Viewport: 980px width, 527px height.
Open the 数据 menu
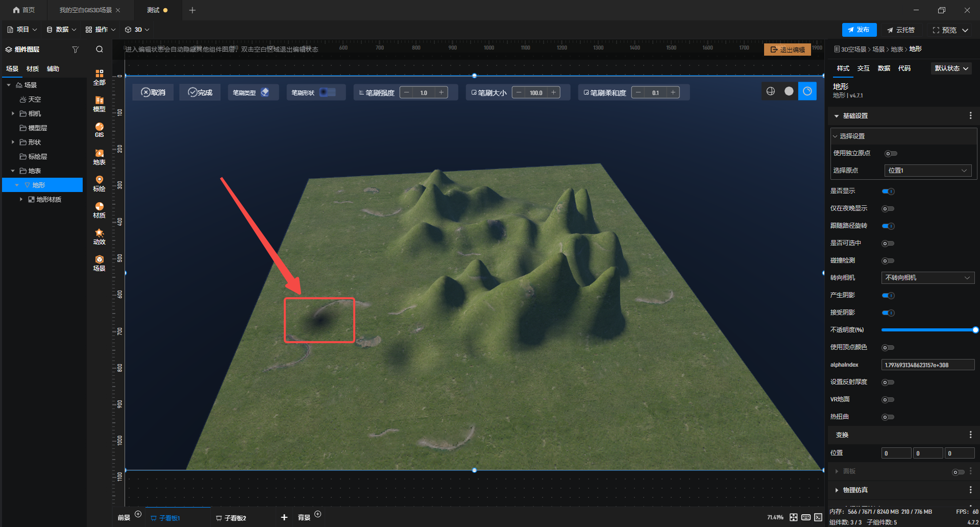pos(61,30)
